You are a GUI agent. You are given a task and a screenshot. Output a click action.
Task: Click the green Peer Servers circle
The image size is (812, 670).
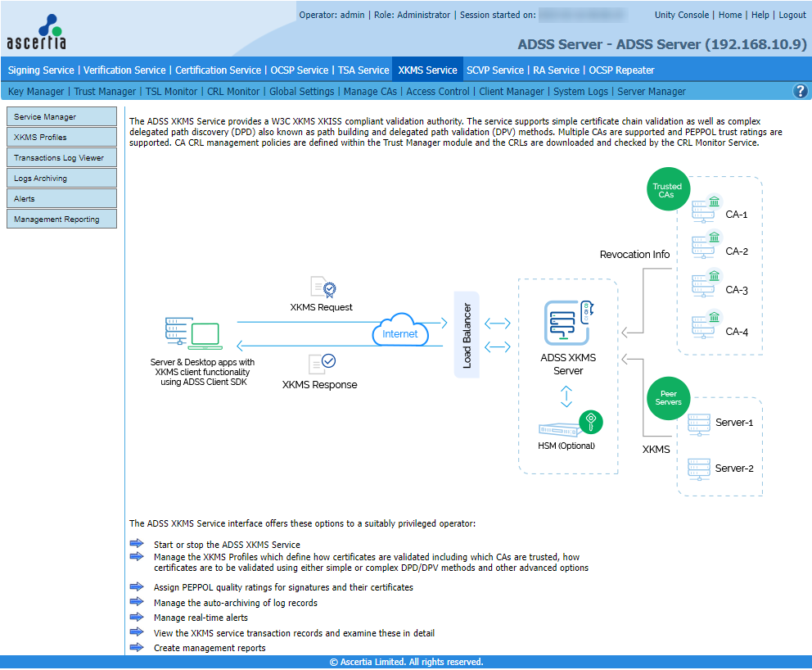[x=668, y=398]
